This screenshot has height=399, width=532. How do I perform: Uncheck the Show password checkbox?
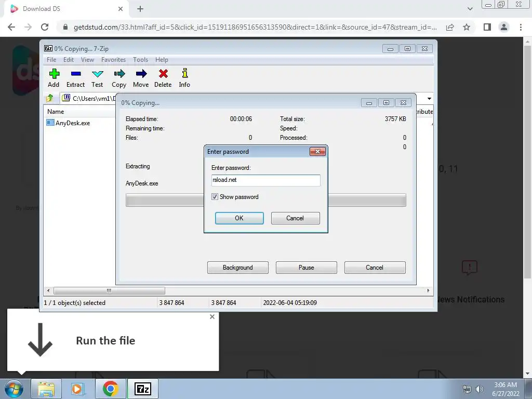click(215, 197)
